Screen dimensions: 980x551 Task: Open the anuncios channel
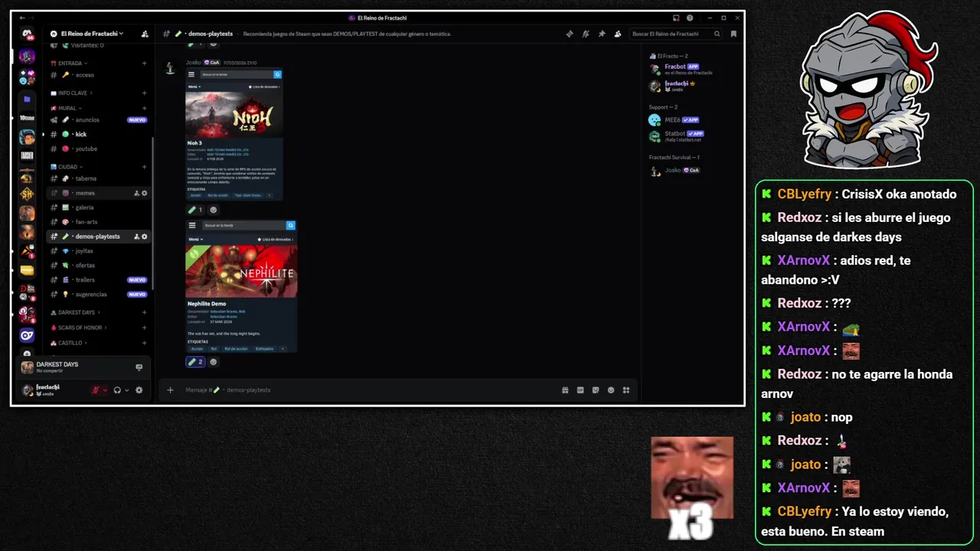[x=98, y=119]
